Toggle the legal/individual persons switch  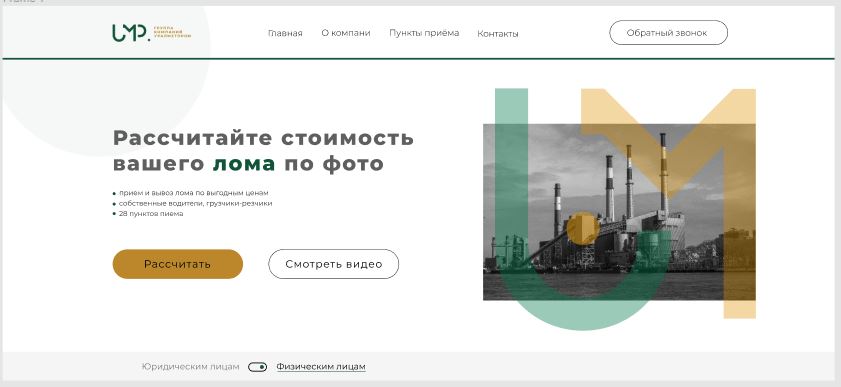click(257, 367)
